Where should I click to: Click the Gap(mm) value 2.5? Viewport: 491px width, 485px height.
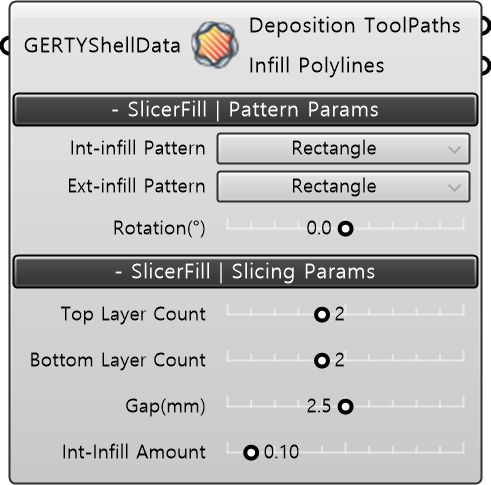click(319, 406)
